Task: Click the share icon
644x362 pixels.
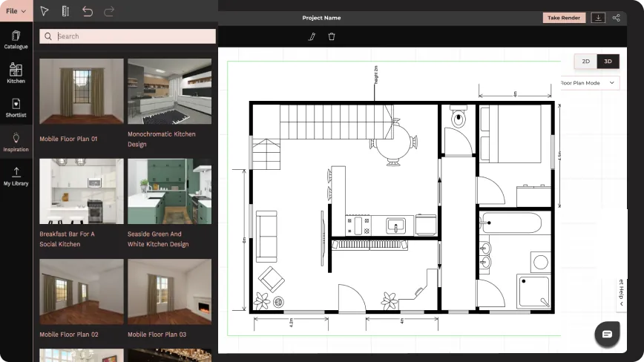Action: tap(616, 18)
